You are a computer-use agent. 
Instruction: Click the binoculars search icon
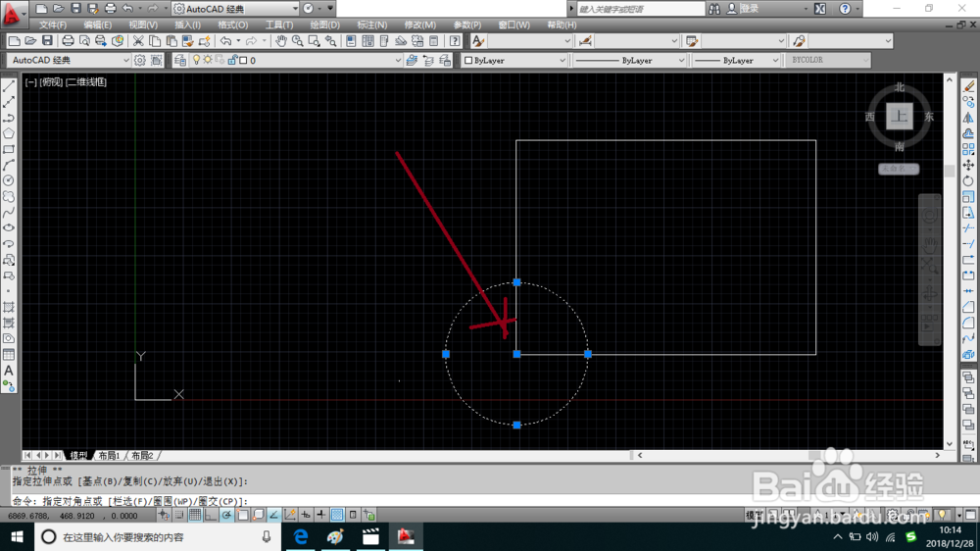pyautogui.click(x=714, y=9)
